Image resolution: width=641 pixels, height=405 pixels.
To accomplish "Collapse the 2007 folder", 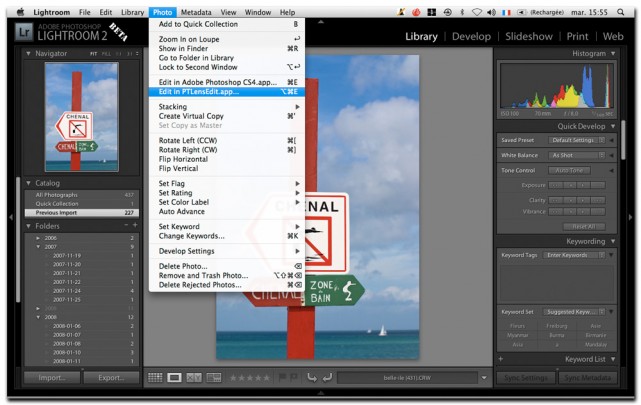I will coord(38,247).
